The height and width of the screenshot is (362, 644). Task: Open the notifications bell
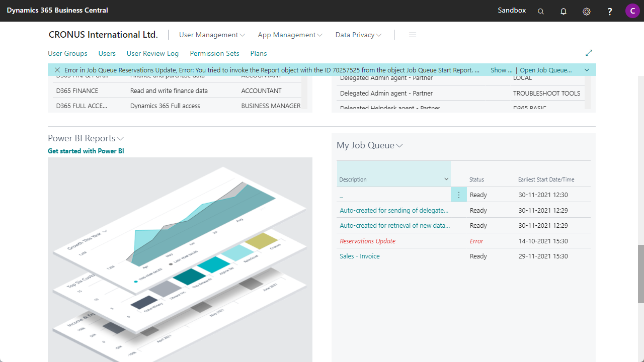point(563,11)
